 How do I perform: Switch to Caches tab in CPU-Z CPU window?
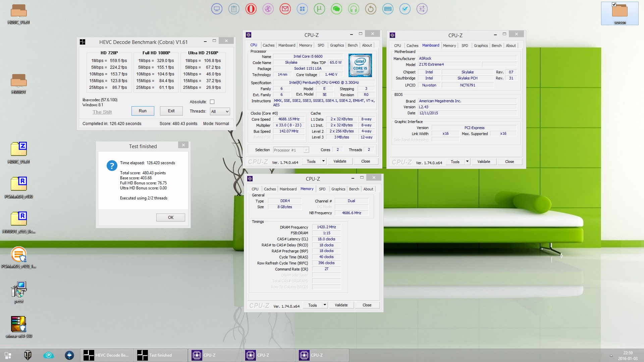(268, 45)
